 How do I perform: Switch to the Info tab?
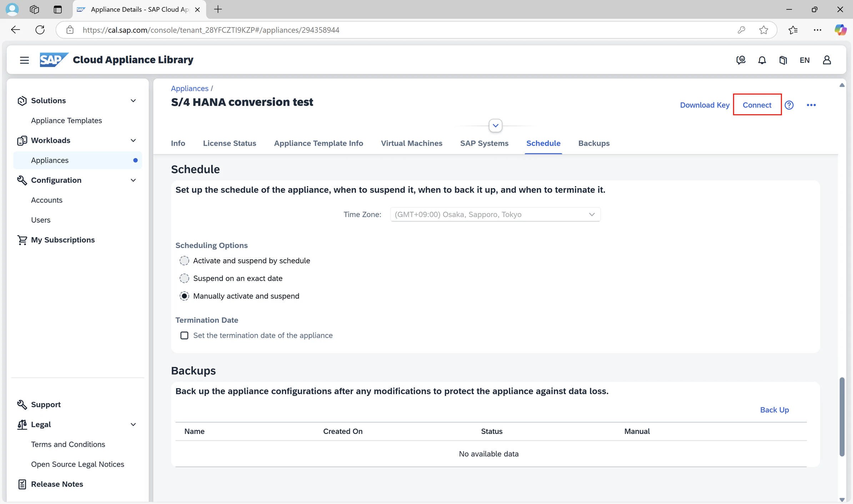coord(178,143)
